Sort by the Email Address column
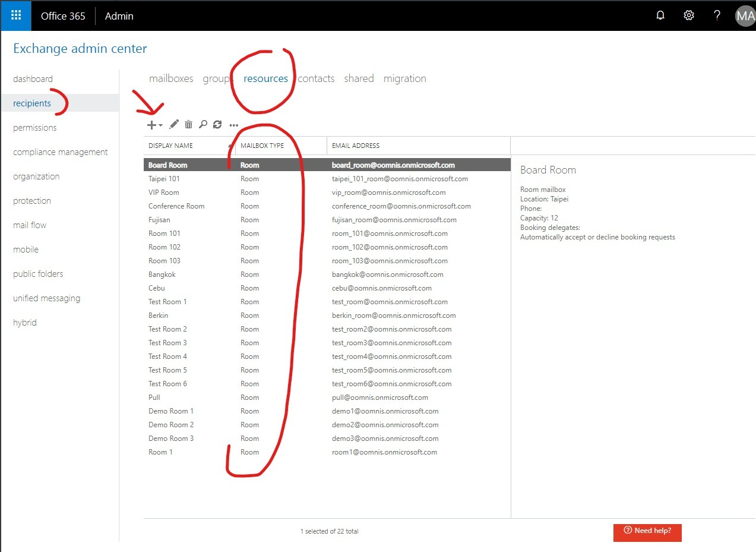 click(x=418, y=146)
